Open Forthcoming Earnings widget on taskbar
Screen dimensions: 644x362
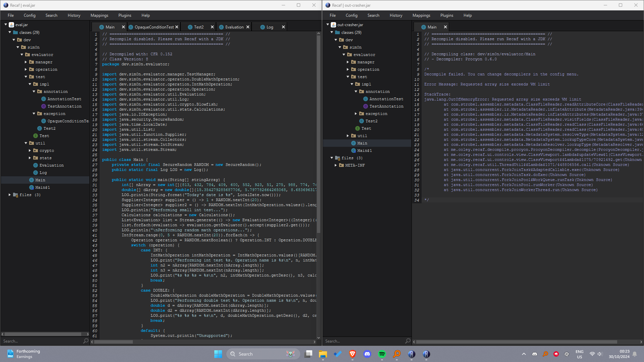pos(23,354)
